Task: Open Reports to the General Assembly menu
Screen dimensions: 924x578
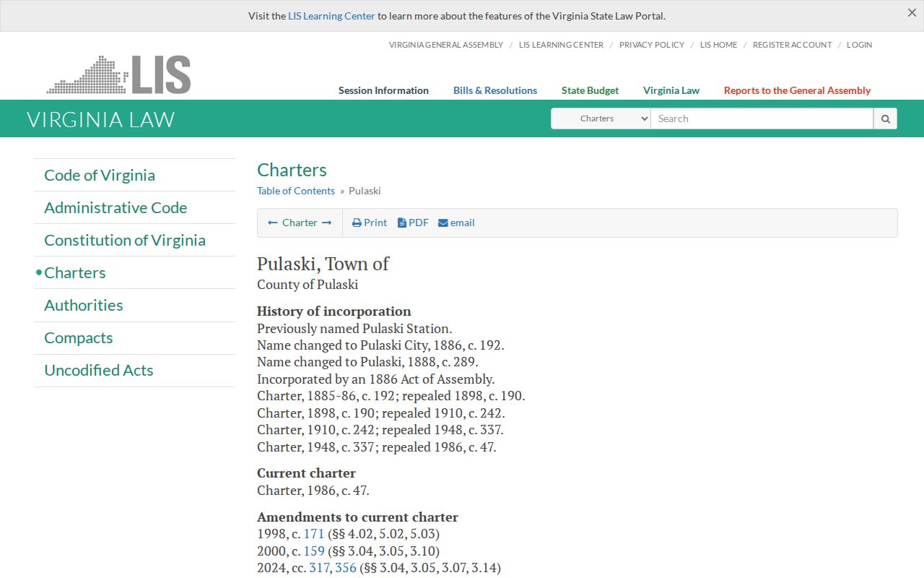Action: [x=797, y=90]
